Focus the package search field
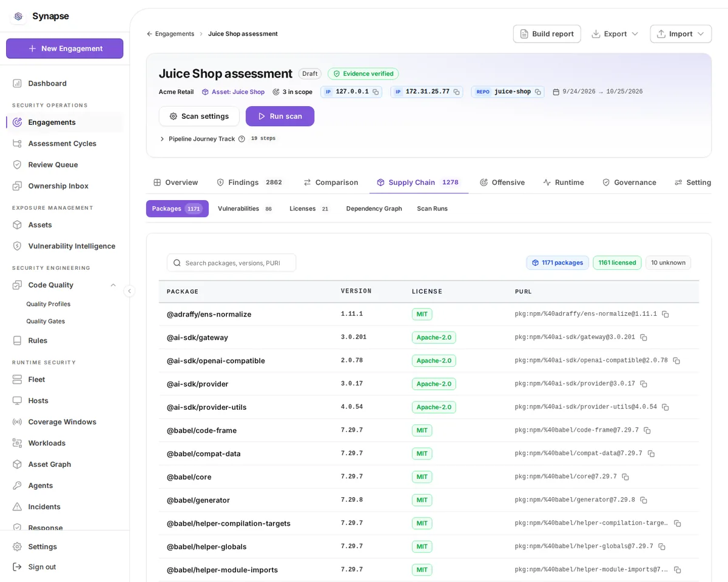The width and height of the screenshot is (728, 582). pos(232,263)
